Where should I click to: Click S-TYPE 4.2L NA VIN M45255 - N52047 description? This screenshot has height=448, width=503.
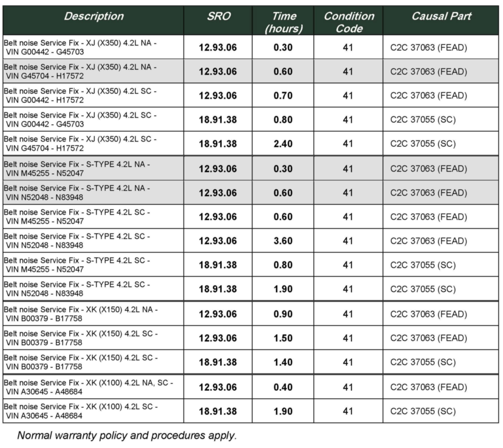click(77, 169)
